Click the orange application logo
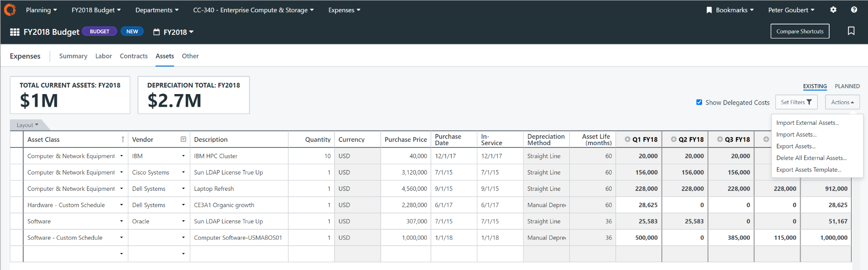This screenshot has width=868, height=270. pyautogui.click(x=9, y=9)
